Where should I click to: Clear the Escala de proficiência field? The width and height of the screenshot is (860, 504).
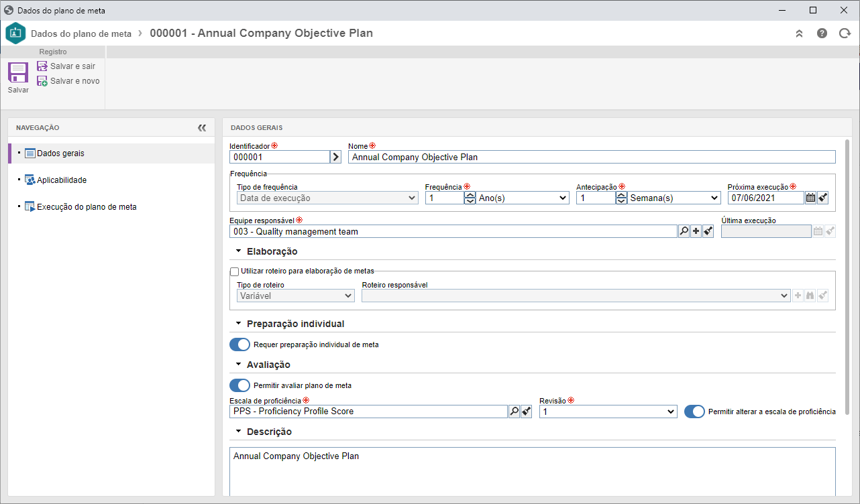(x=527, y=412)
